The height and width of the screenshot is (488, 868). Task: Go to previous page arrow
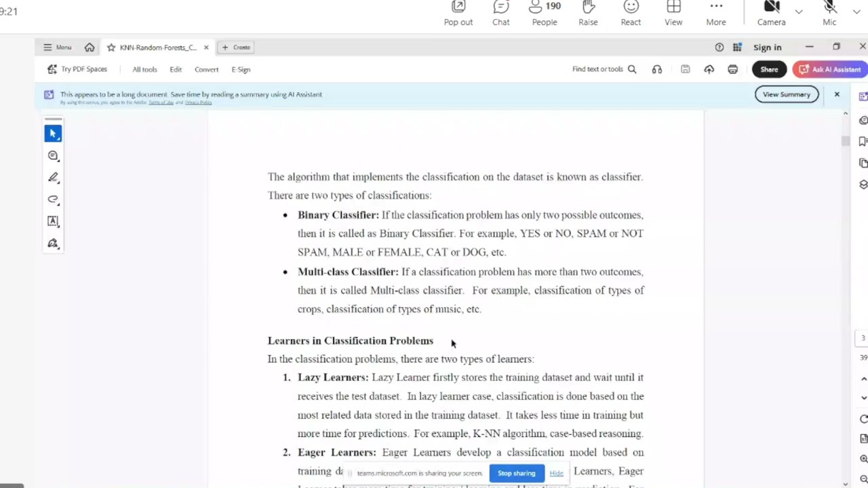click(863, 379)
